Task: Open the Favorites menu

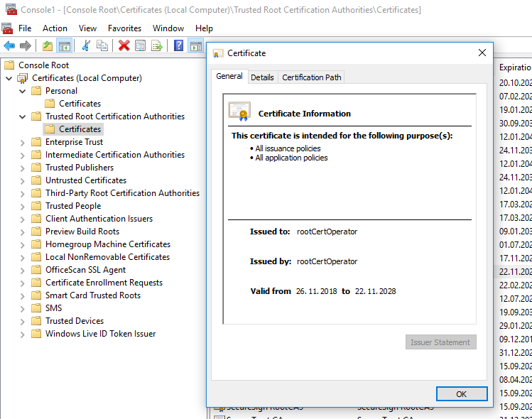Action: coord(124,28)
